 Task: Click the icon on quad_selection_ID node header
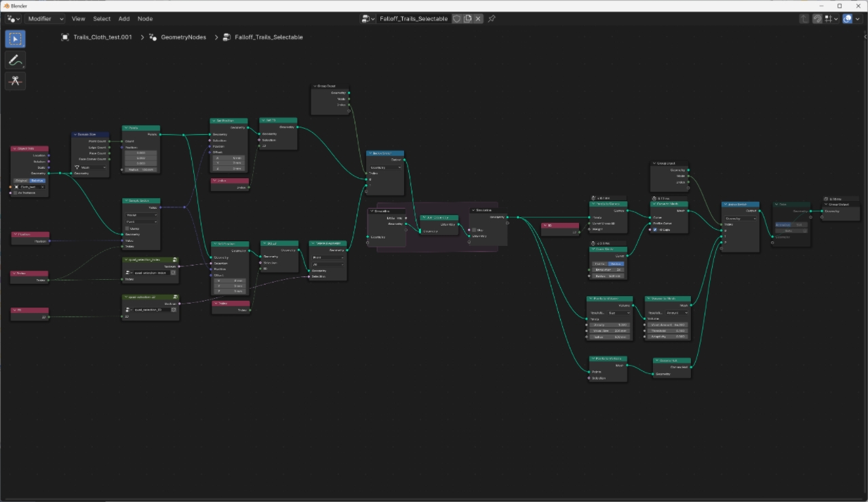[175, 297]
